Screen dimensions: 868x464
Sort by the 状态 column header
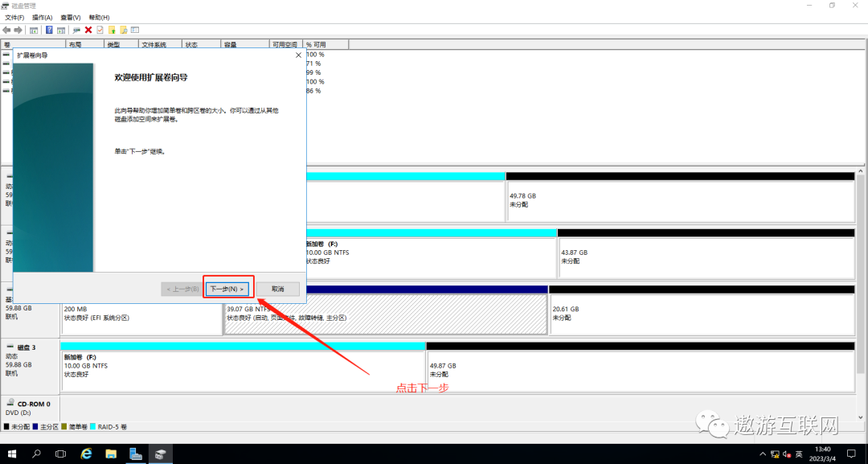point(202,45)
